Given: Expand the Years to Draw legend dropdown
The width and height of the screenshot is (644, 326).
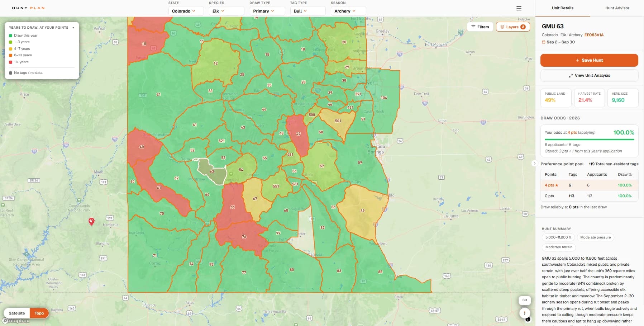Looking at the screenshot, I should (73, 28).
